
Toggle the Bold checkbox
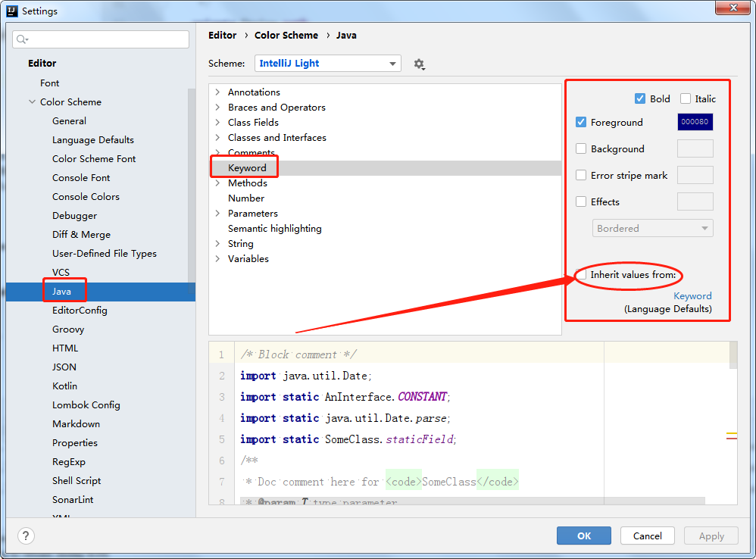(x=640, y=98)
